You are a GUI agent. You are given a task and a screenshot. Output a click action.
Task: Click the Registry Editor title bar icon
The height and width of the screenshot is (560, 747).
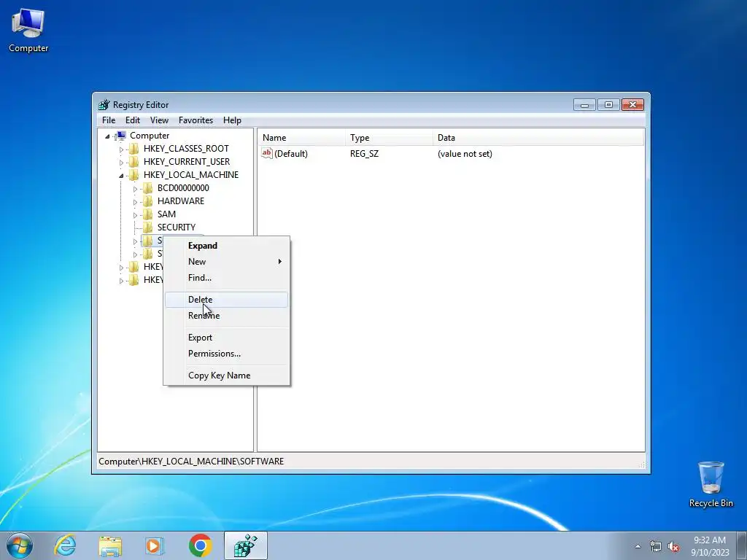(104, 105)
